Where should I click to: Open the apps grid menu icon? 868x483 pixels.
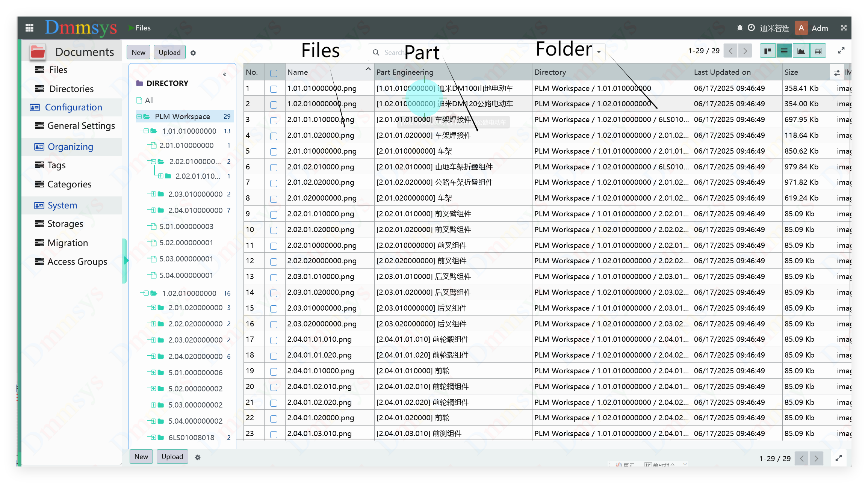(29, 28)
